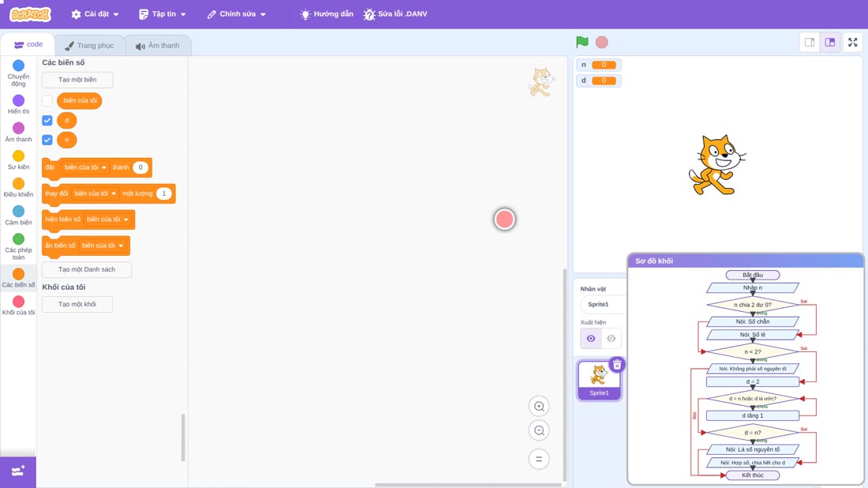Screen dimensions: 868x488
Task: Switch to the Trang phục tab
Action: (90, 46)
